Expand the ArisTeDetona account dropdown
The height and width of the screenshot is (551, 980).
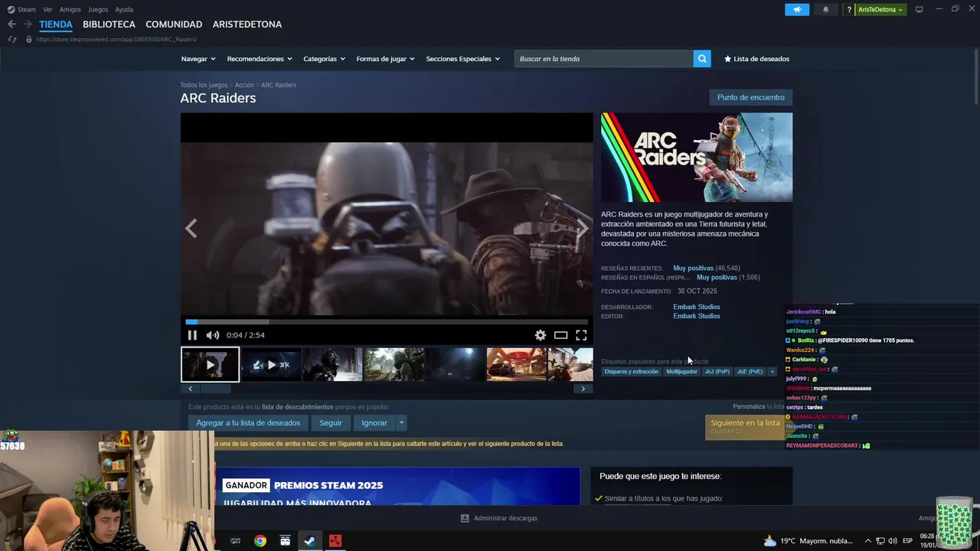(880, 10)
